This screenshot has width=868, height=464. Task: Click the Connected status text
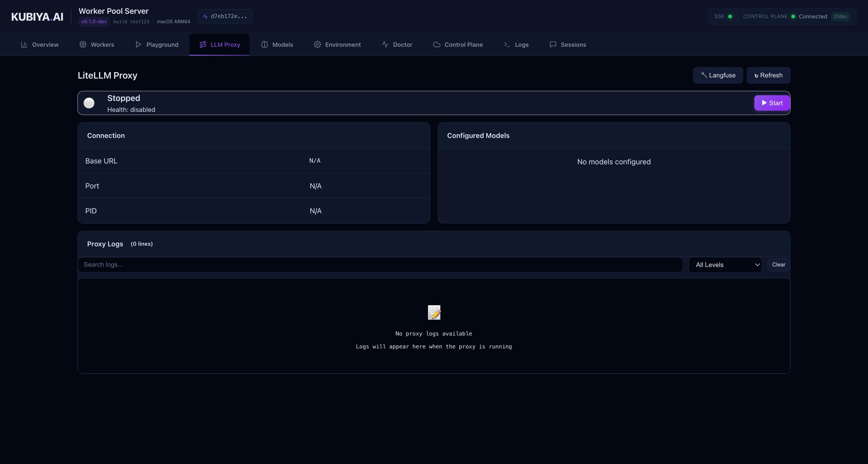tap(813, 17)
